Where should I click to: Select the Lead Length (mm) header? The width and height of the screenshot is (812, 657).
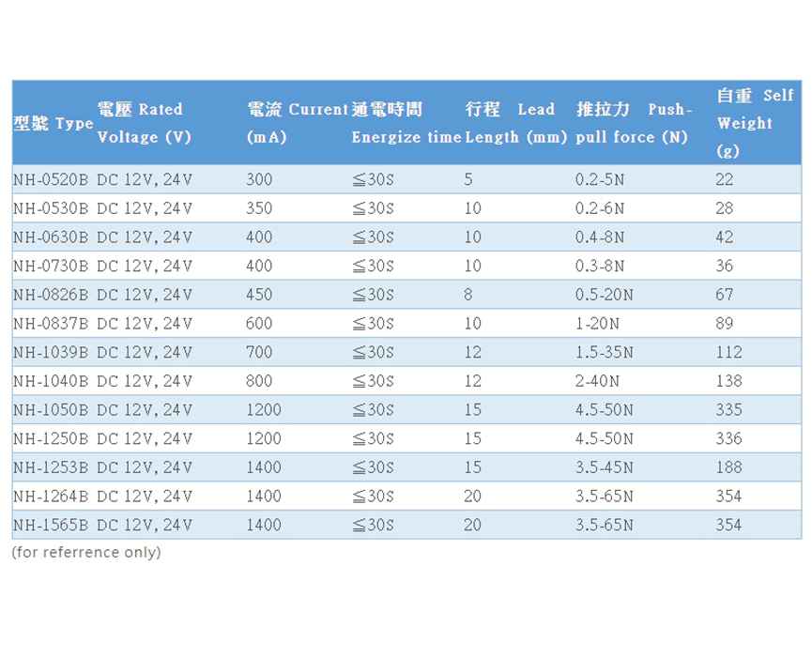[515, 123]
